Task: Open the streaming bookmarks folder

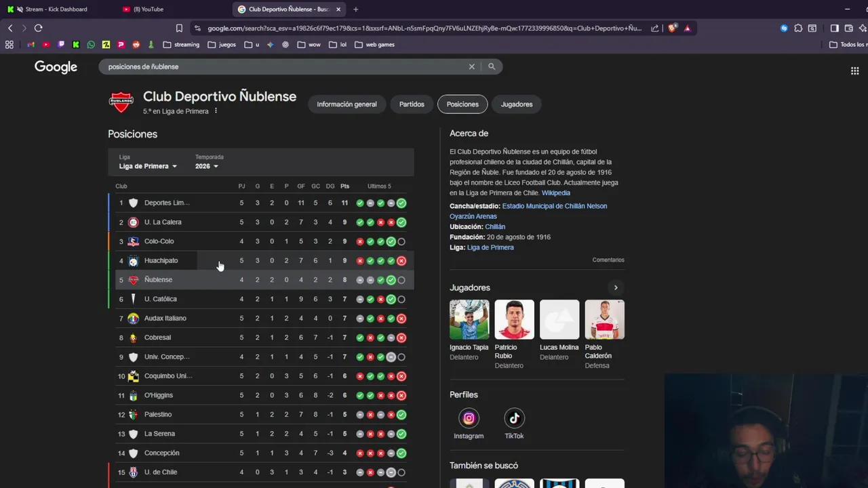Action: coord(181,45)
